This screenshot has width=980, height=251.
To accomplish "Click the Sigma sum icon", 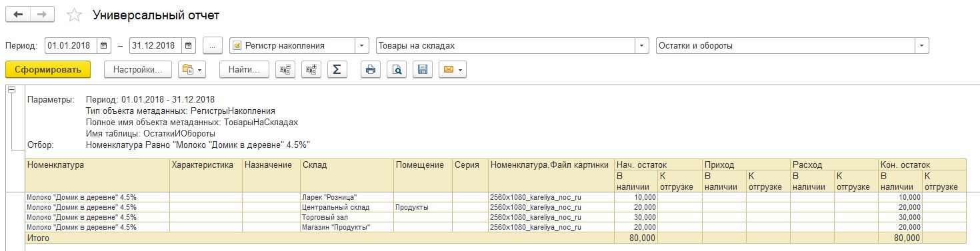I will point(337,69).
